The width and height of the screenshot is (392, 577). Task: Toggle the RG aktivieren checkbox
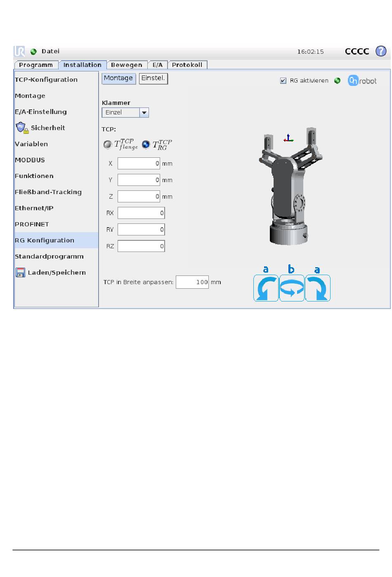[x=283, y=81]
